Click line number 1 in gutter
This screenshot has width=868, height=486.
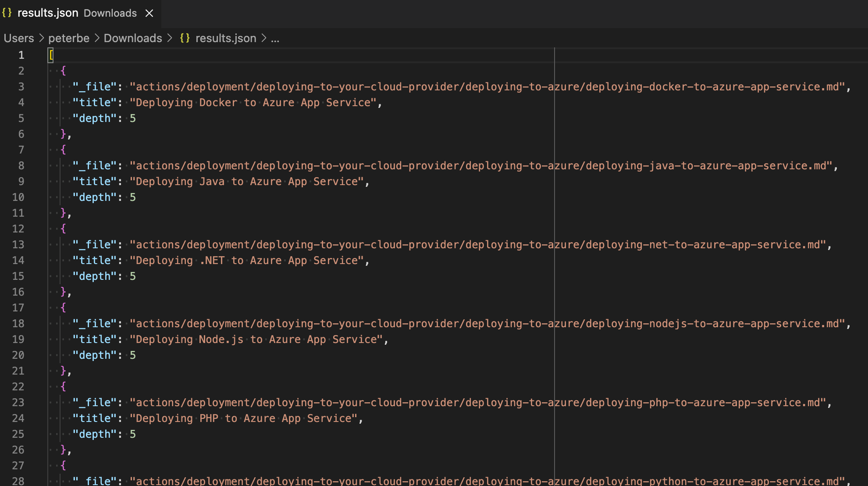click(x=21, y=55)
